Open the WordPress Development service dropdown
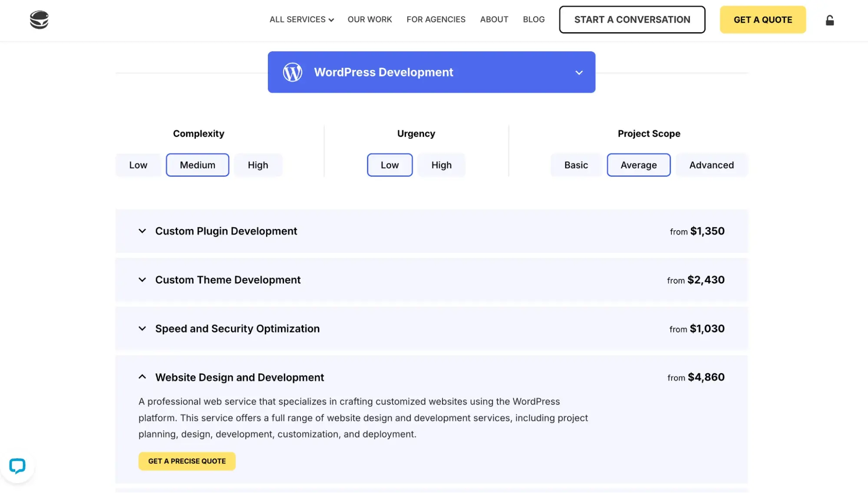 click(431, 72)
